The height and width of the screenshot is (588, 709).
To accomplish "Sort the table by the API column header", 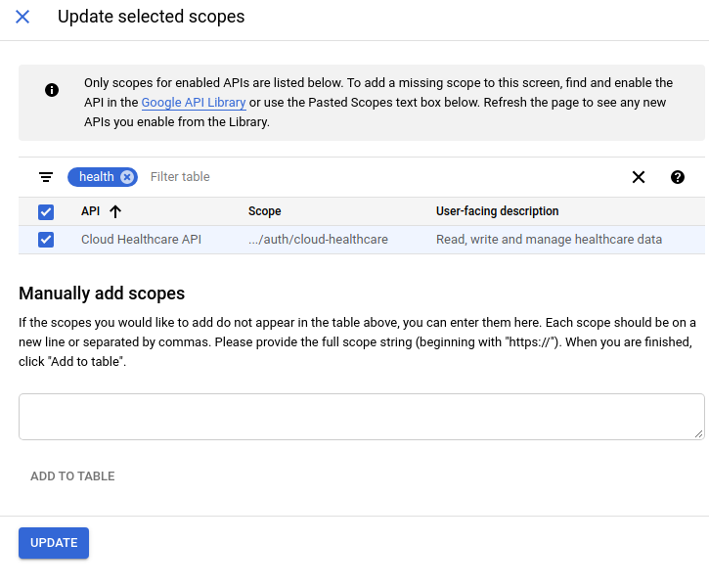I will coord(90,211).
